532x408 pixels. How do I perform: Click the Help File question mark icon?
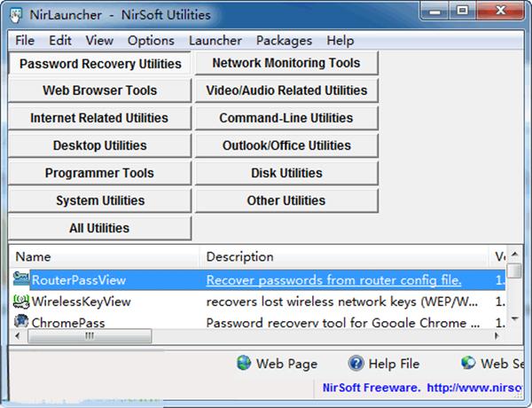356,363
